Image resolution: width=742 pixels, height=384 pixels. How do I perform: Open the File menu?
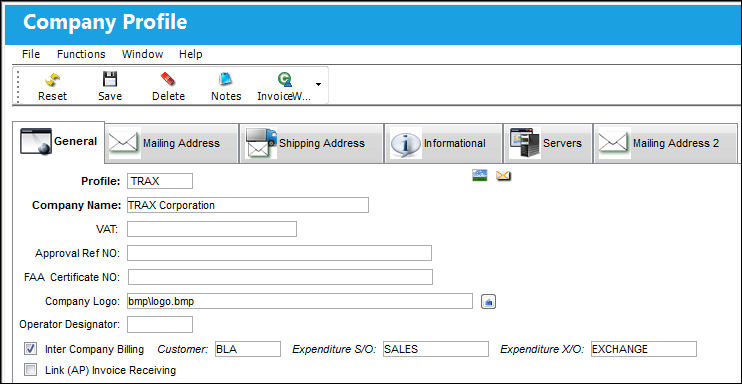coord(31,54)
